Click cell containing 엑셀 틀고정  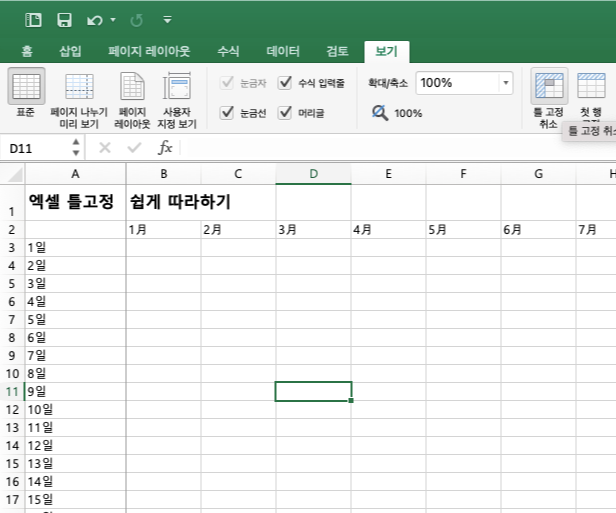[x=75, y=203]
